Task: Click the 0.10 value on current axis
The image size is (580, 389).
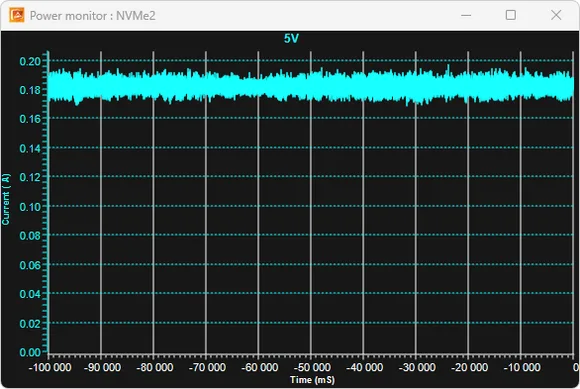Action: [30, 207]
